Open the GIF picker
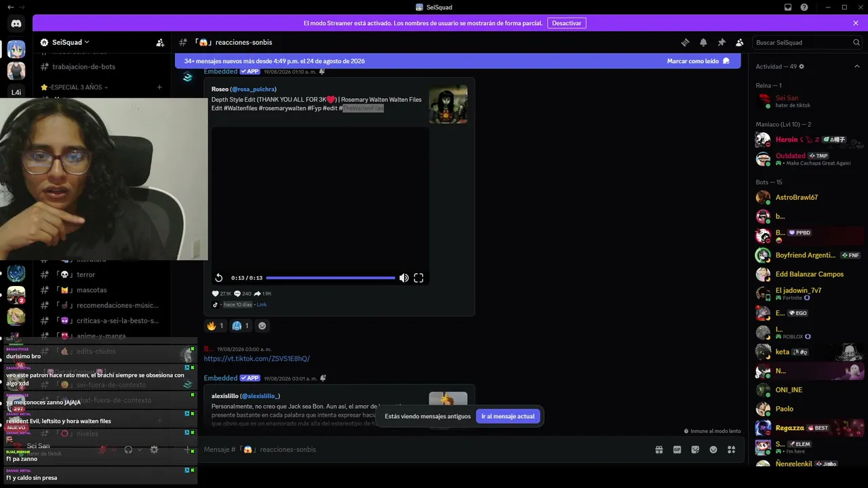Viewport: 868px width, 488px height. pos(677,449)
